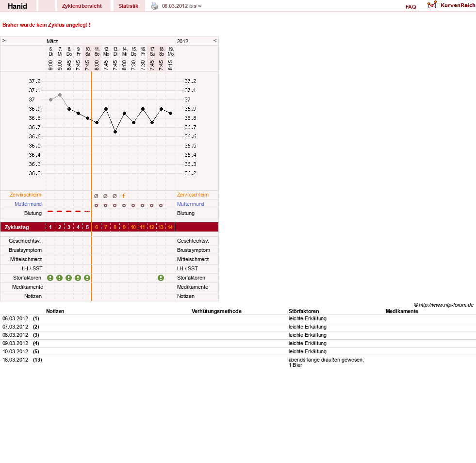
Task: Click Muttermund symbol on cycle day 9
Action: (124, 206)
